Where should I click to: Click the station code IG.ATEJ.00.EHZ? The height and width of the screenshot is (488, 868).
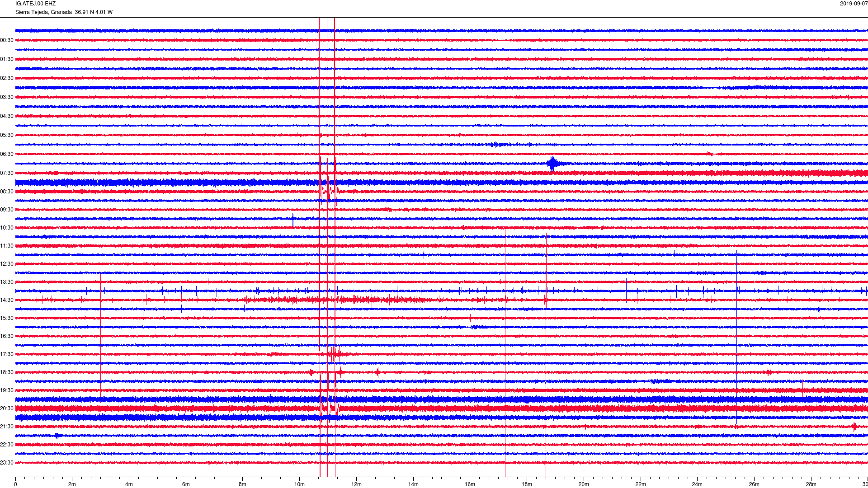tap(35, 4)
